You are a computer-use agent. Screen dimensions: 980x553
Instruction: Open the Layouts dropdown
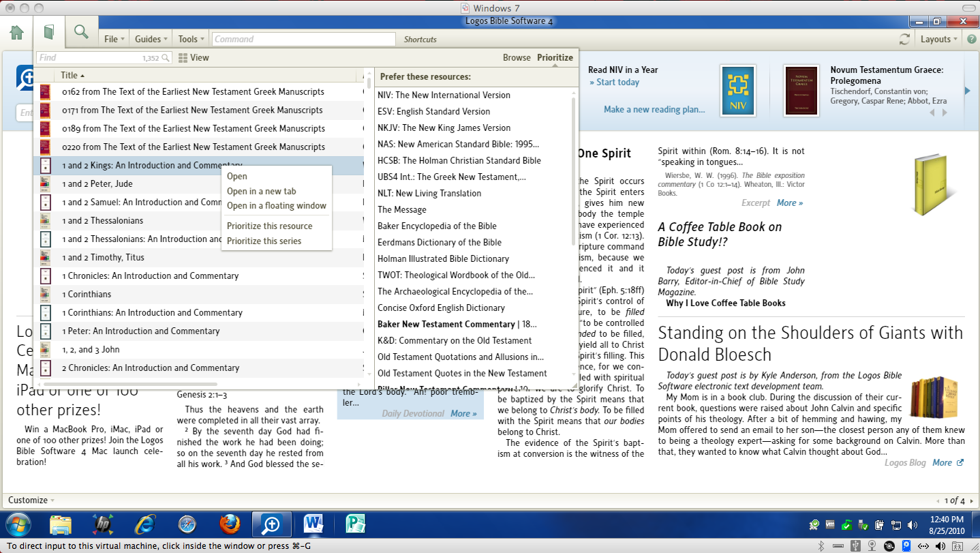(x=939, y=39)
